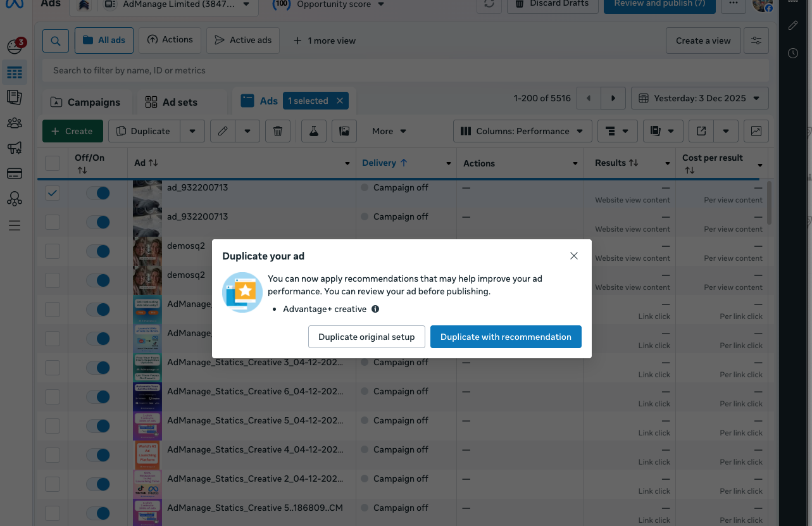Viewport: 812px width, 526px height.
Task: Click the billing card icon in sidebar
Action: 15,173
